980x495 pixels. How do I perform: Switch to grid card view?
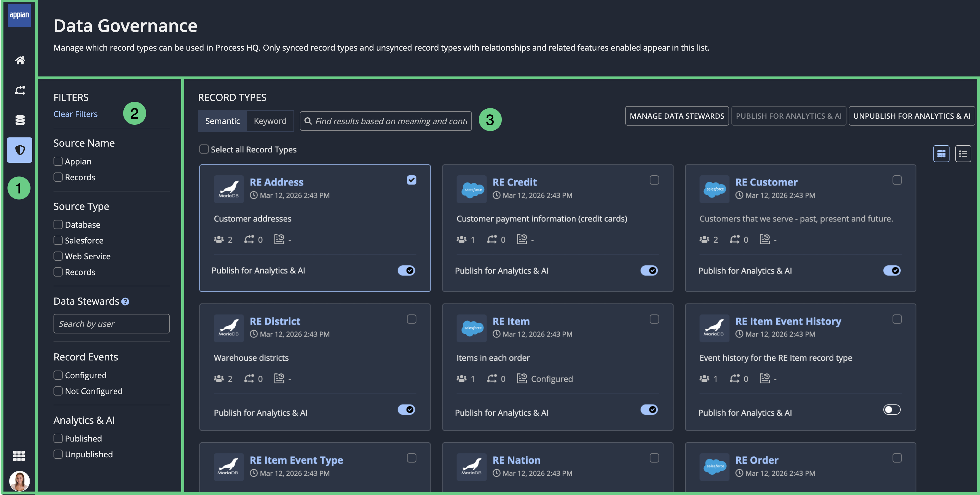941,154
